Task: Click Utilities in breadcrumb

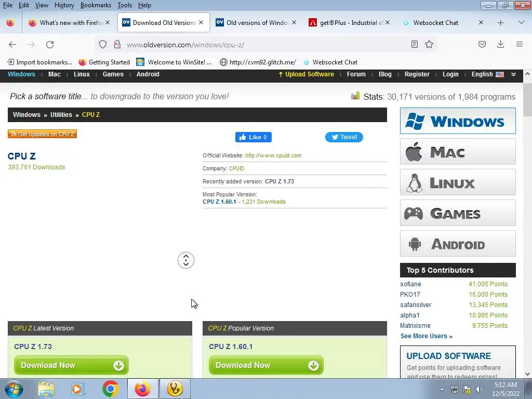Action: point(61,115)
